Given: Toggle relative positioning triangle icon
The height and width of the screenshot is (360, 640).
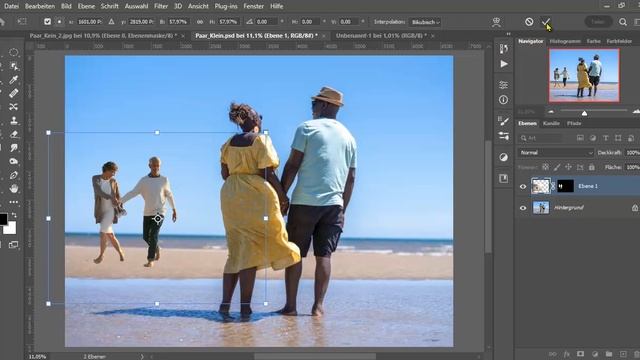Looking at the screenshot, I should [111, 22].
